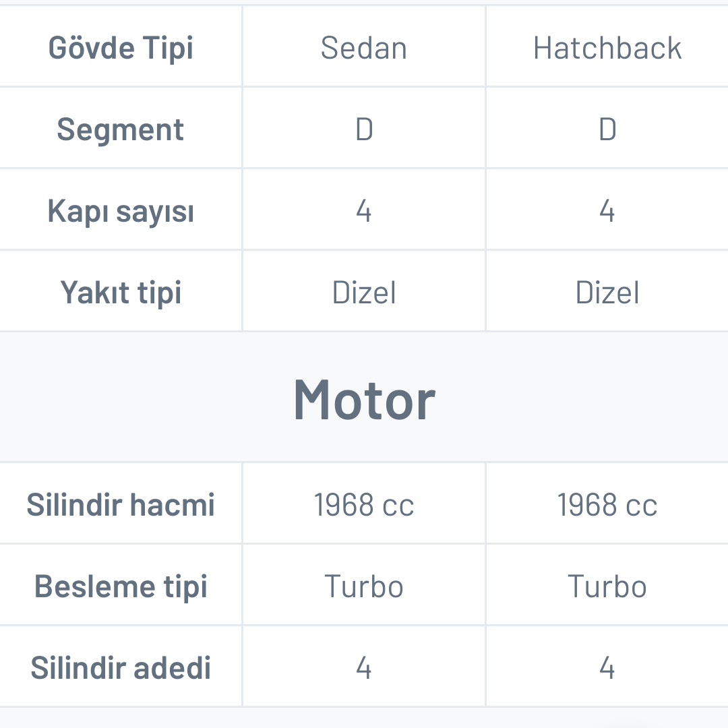Select Turbo cell in Hatchback column
728x728 pixels.
[x=607, y=586]
